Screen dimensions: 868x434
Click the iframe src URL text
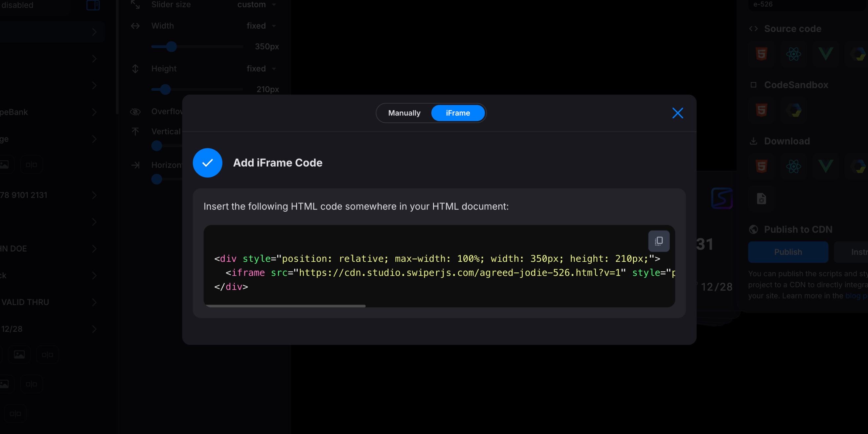coord(460,273)
